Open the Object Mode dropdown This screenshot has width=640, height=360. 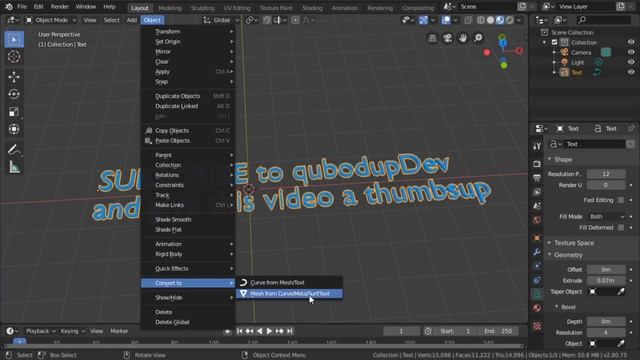[x=51, y=20]
